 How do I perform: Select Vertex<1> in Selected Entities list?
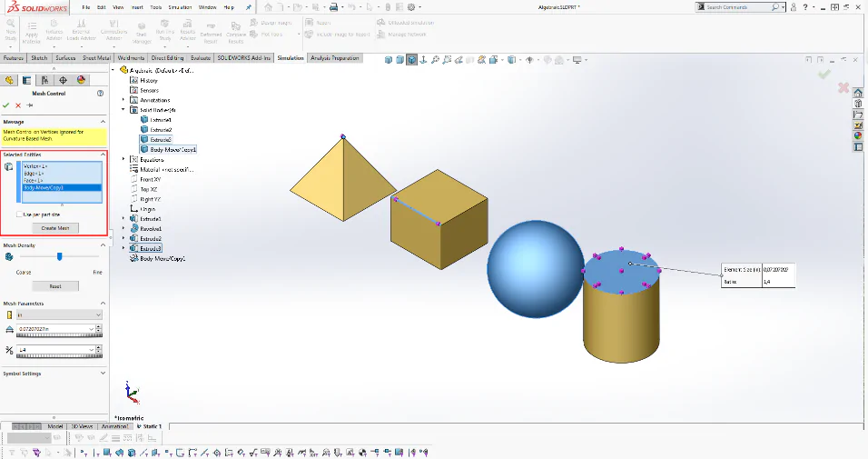pos(35,166)
